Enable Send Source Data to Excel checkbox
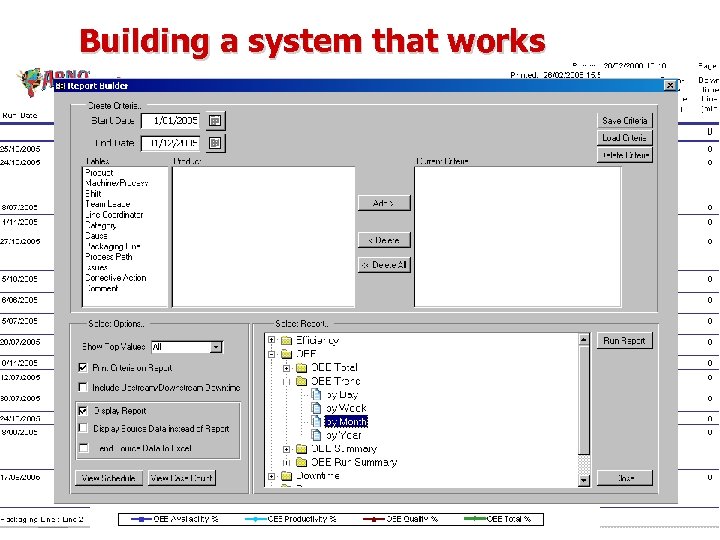The width and height of the screenshot is (720, 540). (83, 448)
